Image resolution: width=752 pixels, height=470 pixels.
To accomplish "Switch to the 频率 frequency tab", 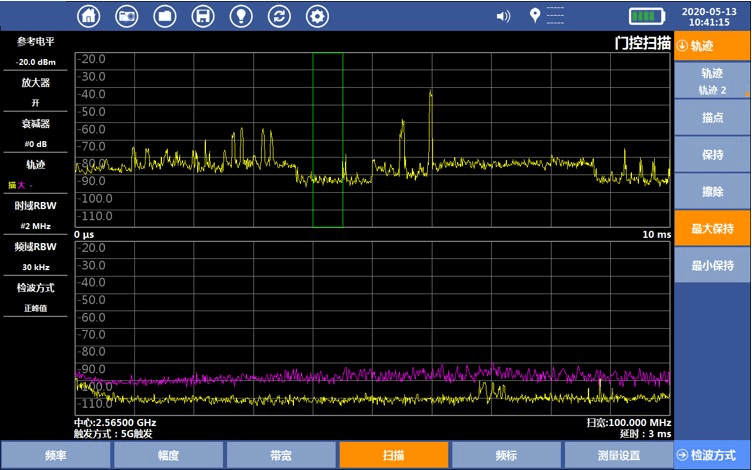I will [x=56, y=455].
